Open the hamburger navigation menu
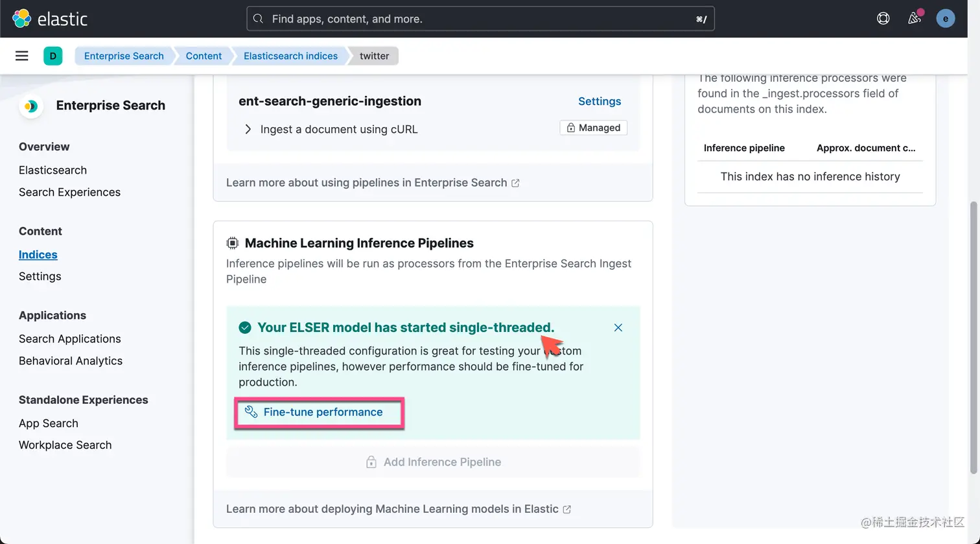The width and height of the screenshot is (980, 544). click(22, 56)
